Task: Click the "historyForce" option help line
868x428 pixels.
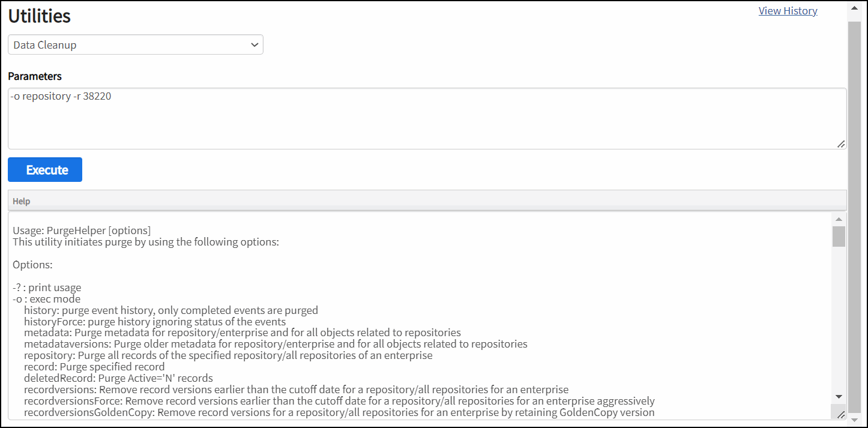Action: click(x=155, y=322)
